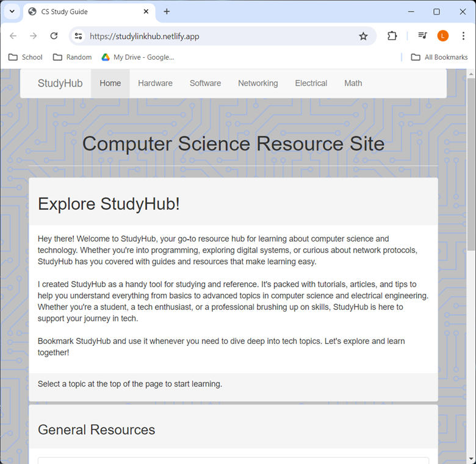Image resolution: width=476 pixels, height=464 pixels.
Task: Expand the tab search dropdown arrow
Action: [x=12, y=12]
